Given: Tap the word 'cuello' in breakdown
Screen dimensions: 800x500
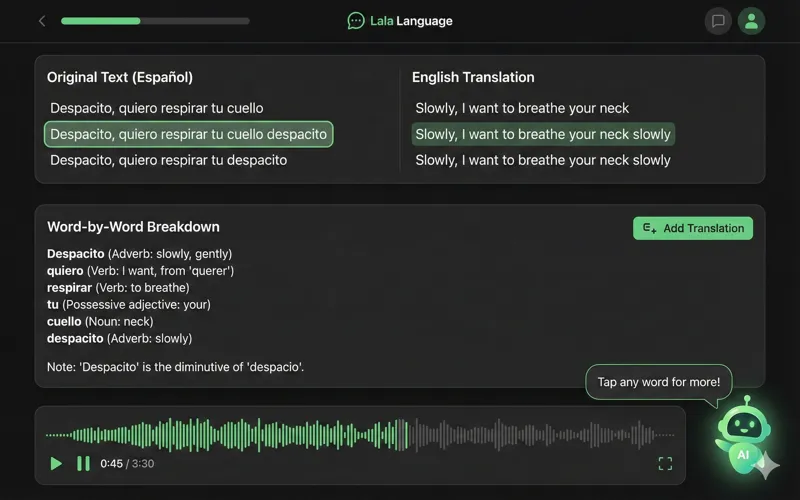Looking at the screenshot, I should click(64, 321).
